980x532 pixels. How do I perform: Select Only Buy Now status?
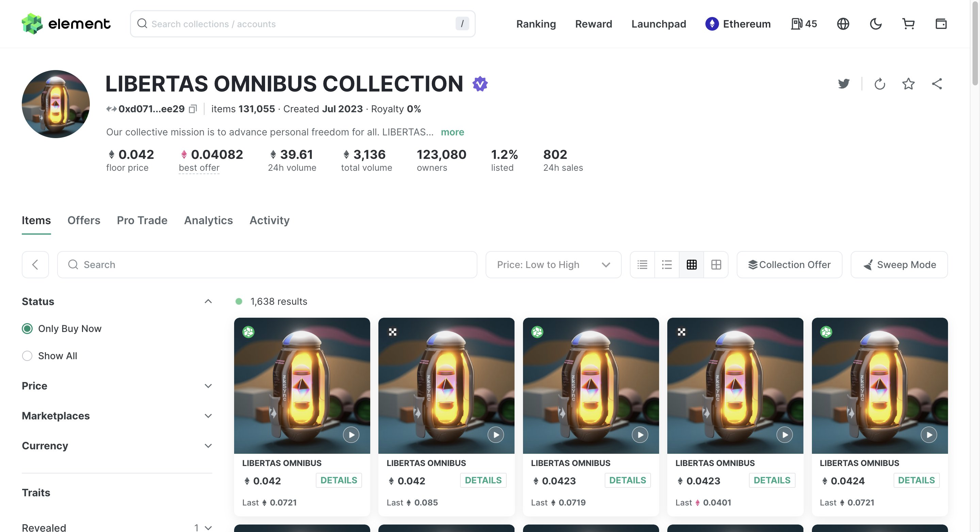[x=27, y=329]
